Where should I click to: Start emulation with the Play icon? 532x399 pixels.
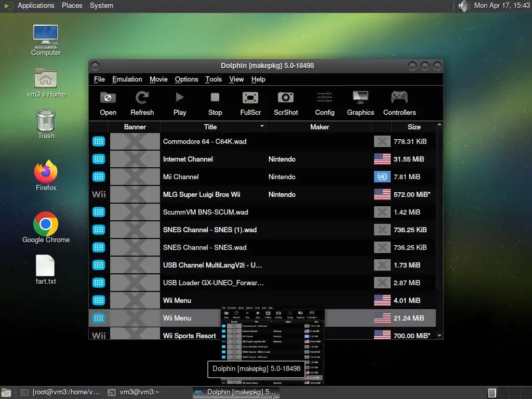(x=180, y=98)
